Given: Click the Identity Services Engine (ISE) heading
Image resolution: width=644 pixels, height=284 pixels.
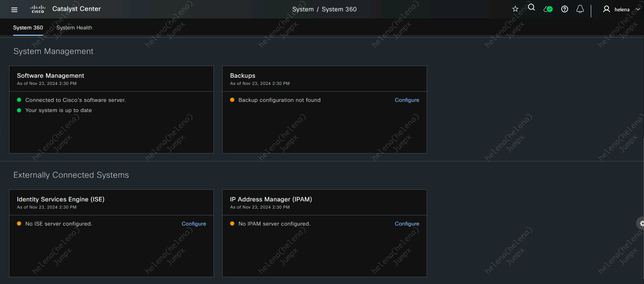Looking at the screenshot, I should (61, 200).
